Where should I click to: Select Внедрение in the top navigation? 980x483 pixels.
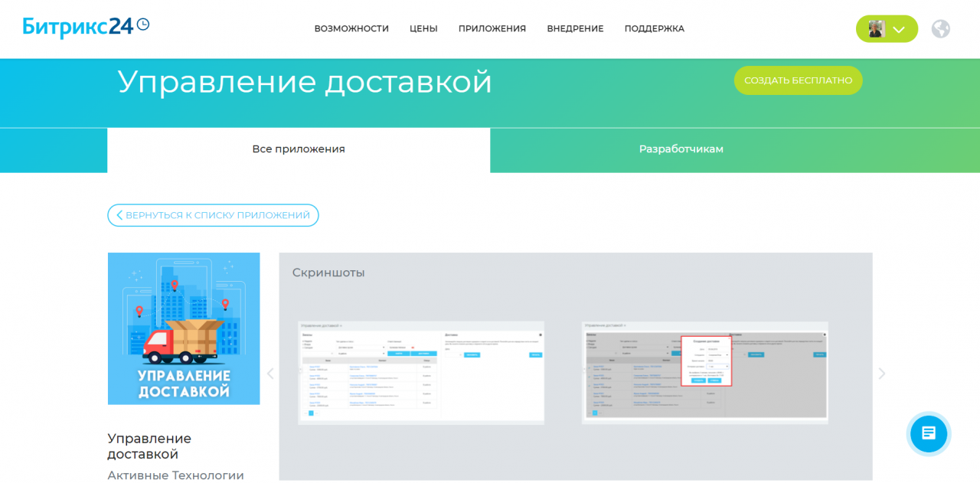(x=575, y=29)
